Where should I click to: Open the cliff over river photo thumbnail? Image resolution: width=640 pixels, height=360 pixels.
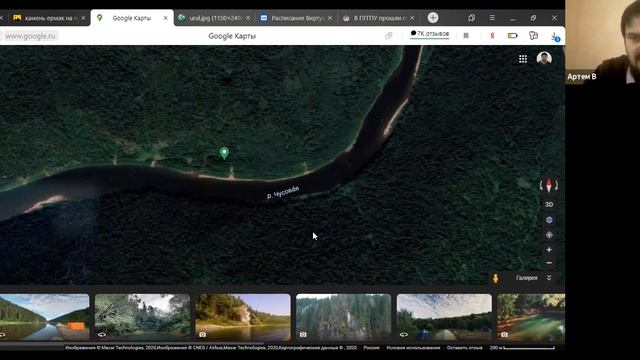[243, 317]
